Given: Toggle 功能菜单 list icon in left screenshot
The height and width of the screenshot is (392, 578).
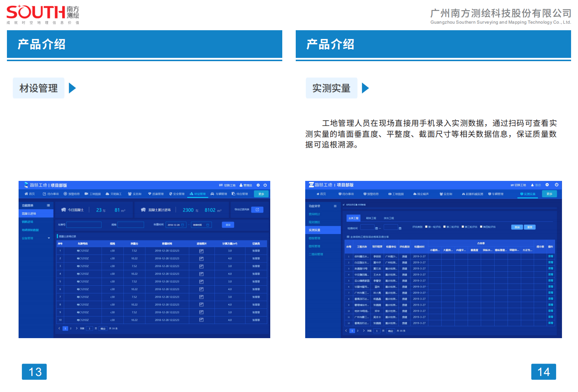Looking at the screenshot, I should tap(48, 205).
